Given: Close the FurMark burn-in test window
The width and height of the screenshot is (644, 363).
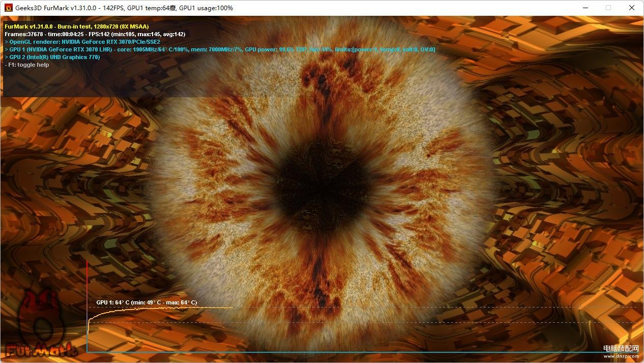Looking at the screenshot, I should coord(632,8).
